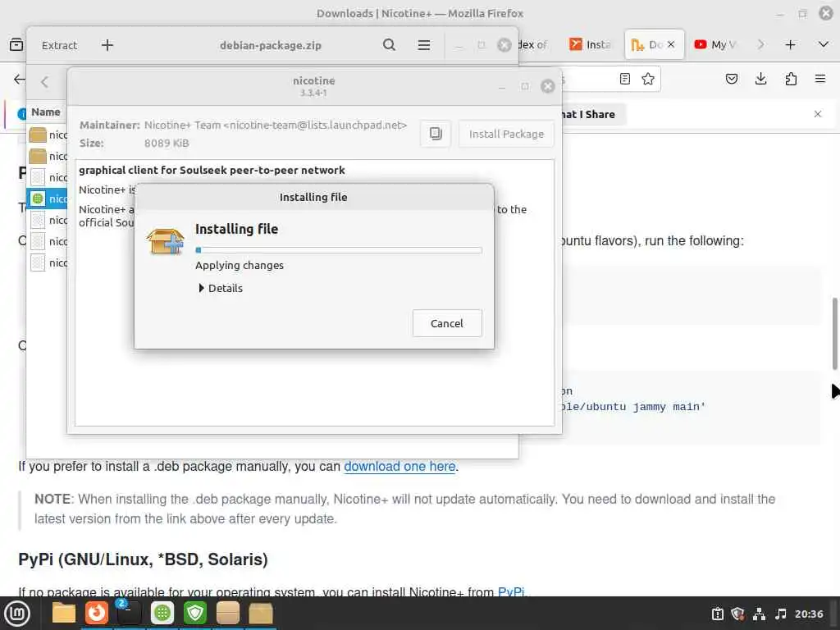List all tabs dropdown in Firefox

tap(824, 44)
